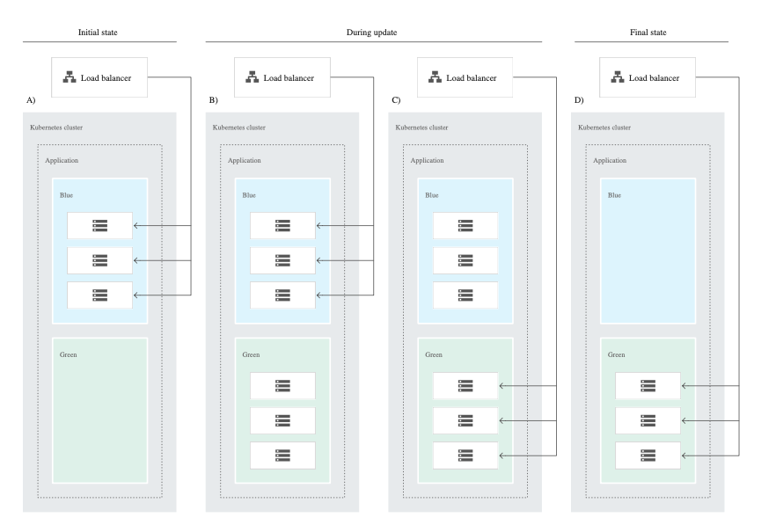
Task: Click the 'D)' diagram label
Action: [x=579, y=100]
